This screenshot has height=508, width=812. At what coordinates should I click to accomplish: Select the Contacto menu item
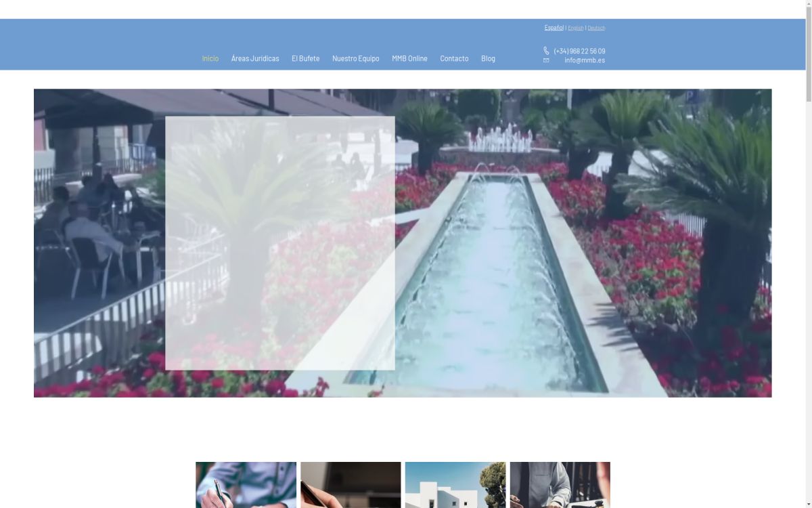pos(454,58)
